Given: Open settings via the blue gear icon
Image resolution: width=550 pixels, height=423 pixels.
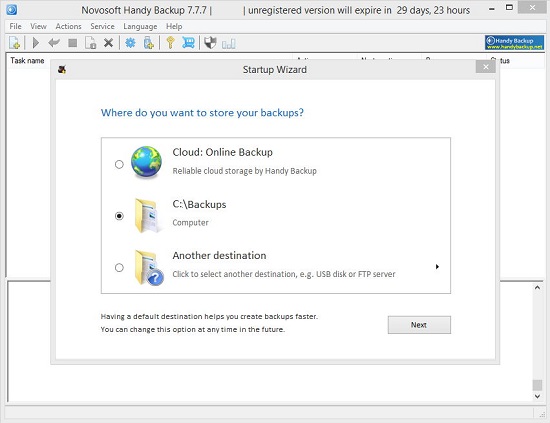Looking at the screenshot, I should [x=130, y=43].
